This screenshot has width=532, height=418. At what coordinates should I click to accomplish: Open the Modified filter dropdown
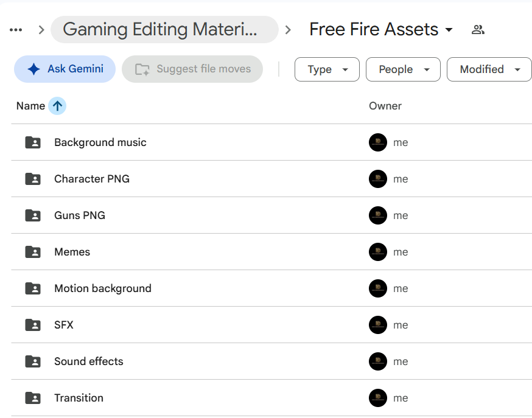(489, 69)
